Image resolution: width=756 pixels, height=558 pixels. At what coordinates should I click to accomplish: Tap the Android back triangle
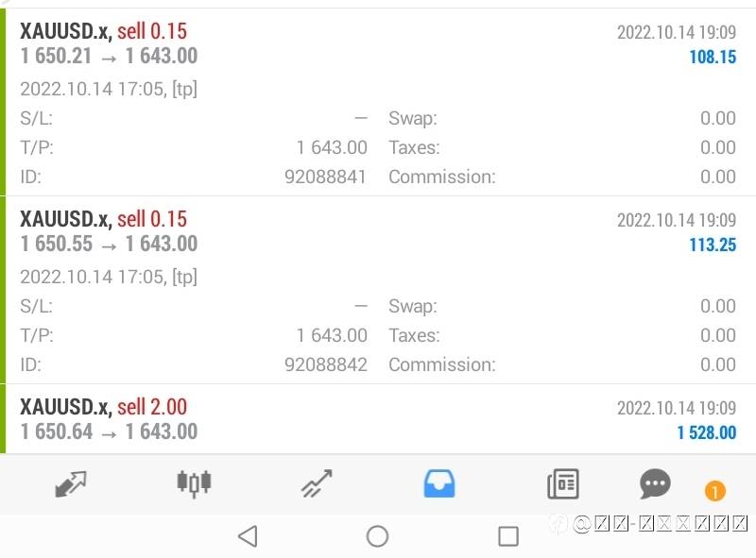tap(248, 536)
